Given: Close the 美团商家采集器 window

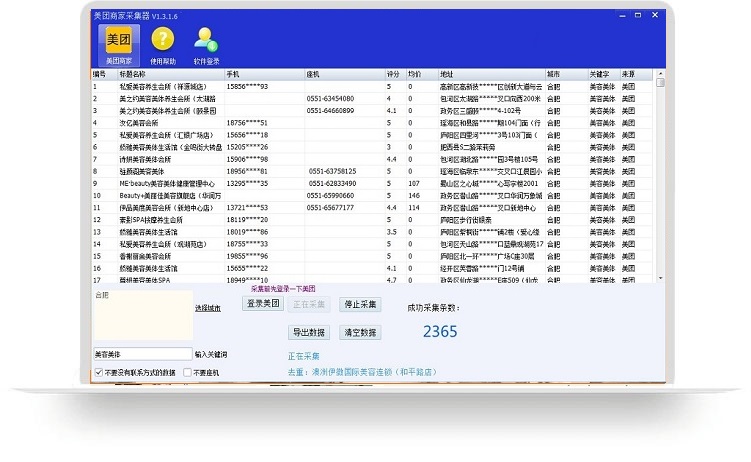Looking at the screenshot, I should click(655, 15).
